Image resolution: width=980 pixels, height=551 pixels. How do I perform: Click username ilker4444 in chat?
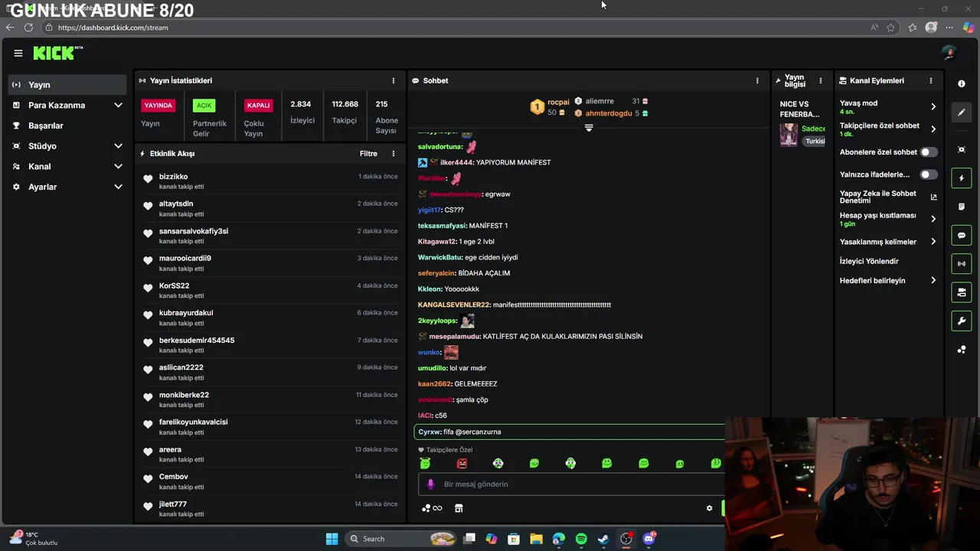456,162
